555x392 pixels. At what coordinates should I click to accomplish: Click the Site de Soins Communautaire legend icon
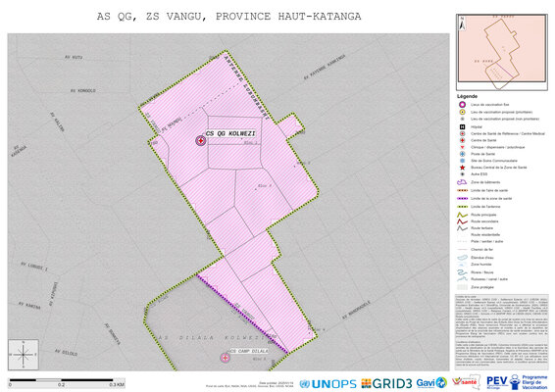click(x=462, y=161)
